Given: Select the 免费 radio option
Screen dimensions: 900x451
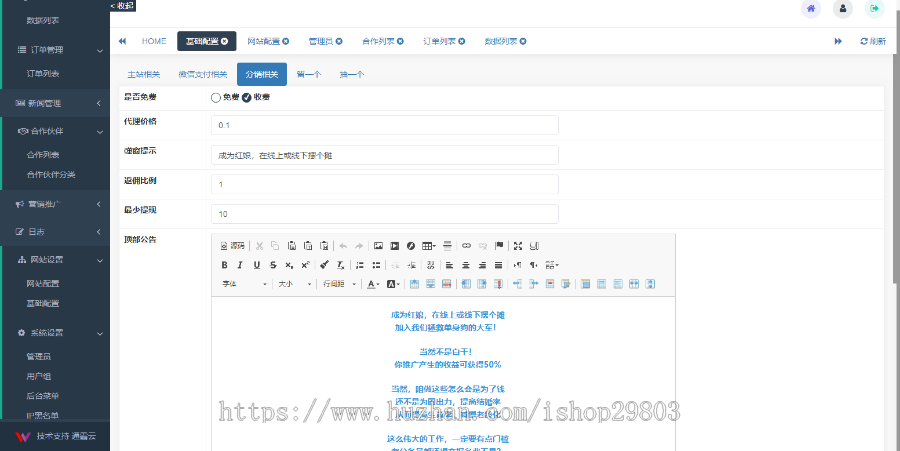Looking at the screenshot, I should coord(216,98).
